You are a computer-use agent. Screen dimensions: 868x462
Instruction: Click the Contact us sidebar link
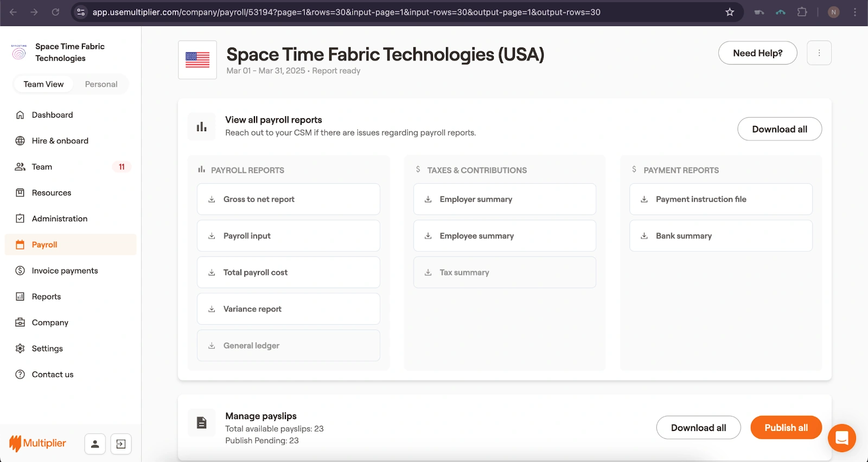click(71, 375)
